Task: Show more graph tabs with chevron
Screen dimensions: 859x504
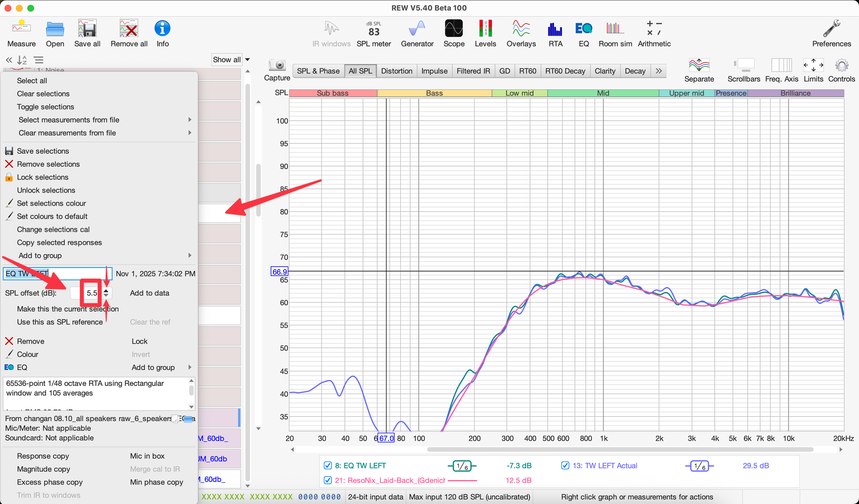Action: click(658, 71)
